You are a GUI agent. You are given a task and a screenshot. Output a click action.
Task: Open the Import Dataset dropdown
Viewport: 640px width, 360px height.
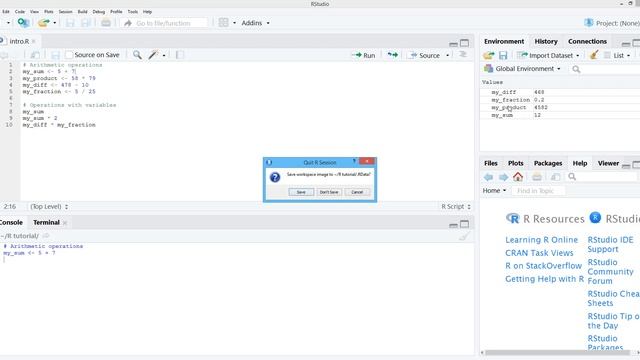click(x=548, y=55)
